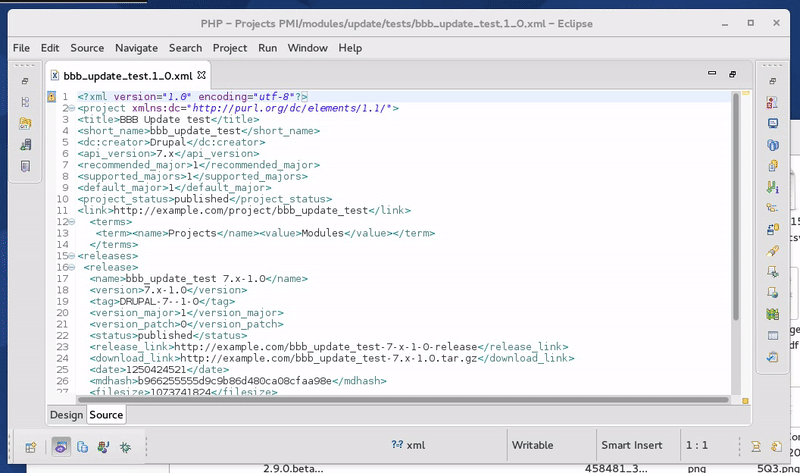Open the yellow cylinder document view icon
The height and width of the screenshot is (473, 800).
[x=772, y=166]
